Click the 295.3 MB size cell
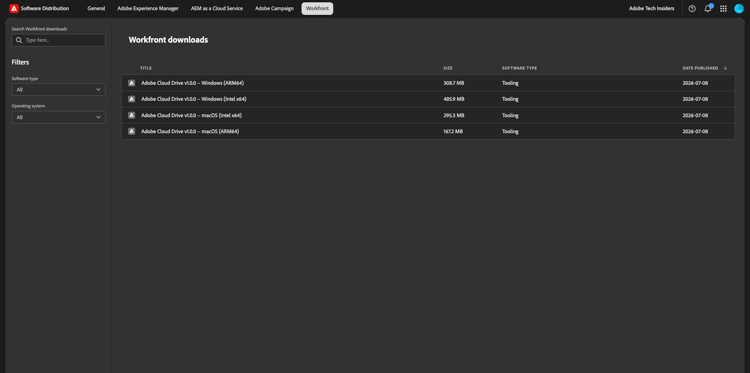The width and height of the screenshot is (750, 373). click(453, 115)
